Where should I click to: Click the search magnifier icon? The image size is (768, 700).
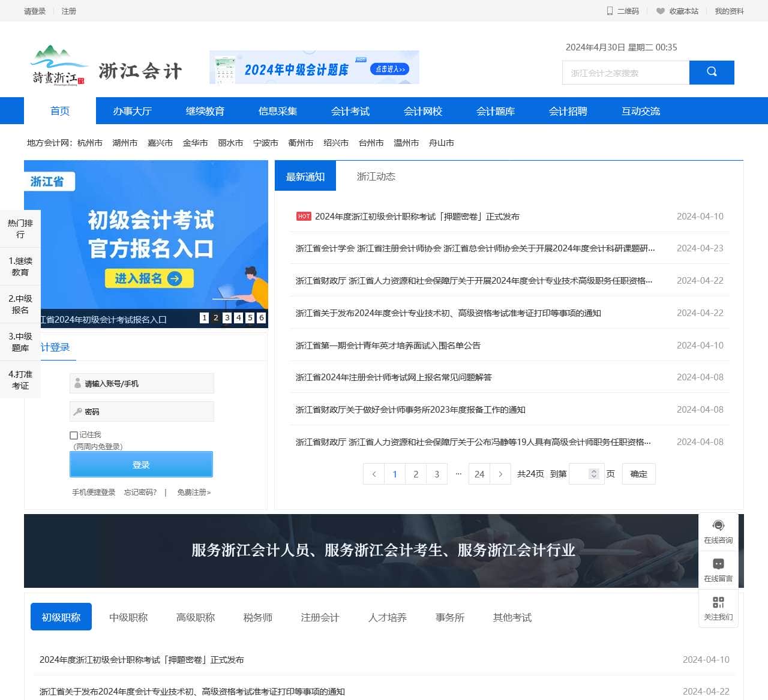pyautogui.click(x=712, y=72)
